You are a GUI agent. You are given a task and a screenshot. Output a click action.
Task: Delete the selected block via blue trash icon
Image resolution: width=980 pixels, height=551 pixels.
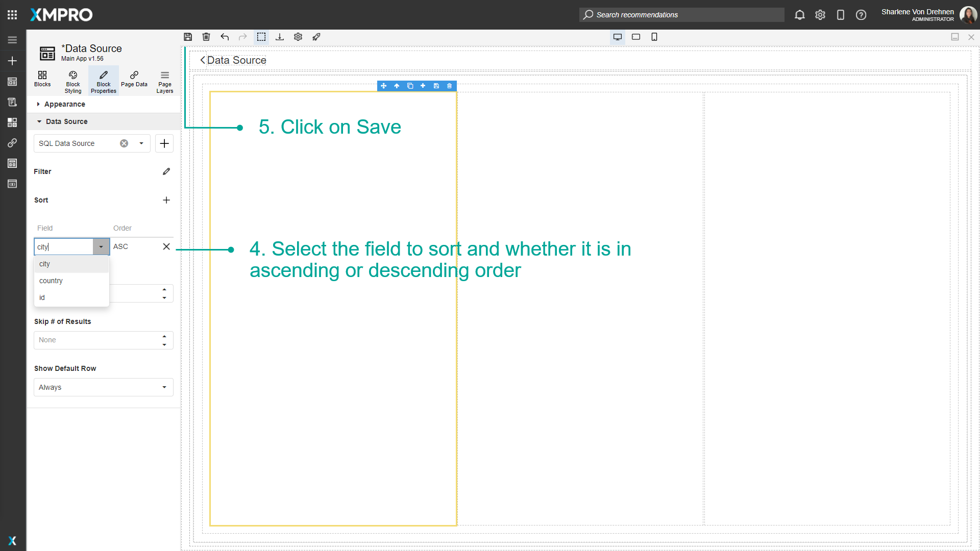[x=449, y=86]
